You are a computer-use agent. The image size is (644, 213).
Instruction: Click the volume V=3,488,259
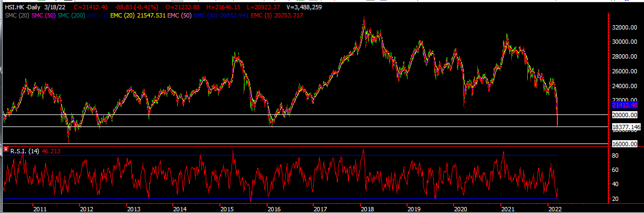pos(305,7)
